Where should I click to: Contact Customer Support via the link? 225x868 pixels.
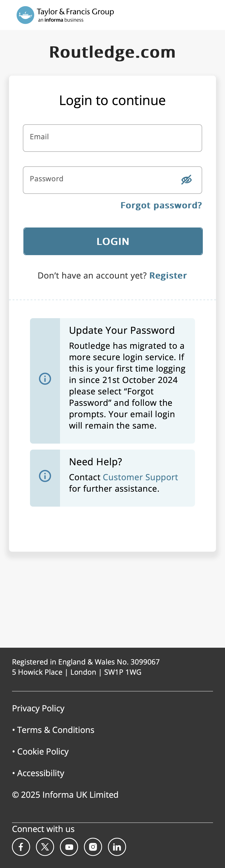click(140, 477)
